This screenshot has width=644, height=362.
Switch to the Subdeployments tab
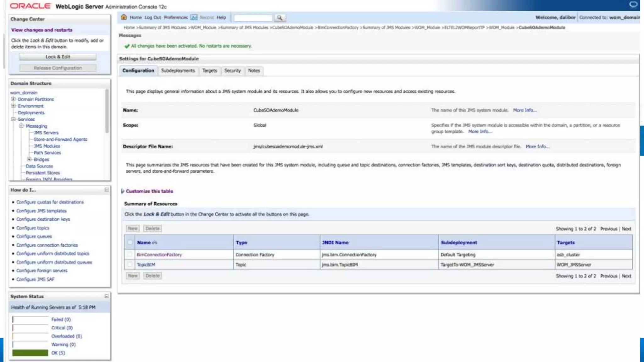coord(178,71)
